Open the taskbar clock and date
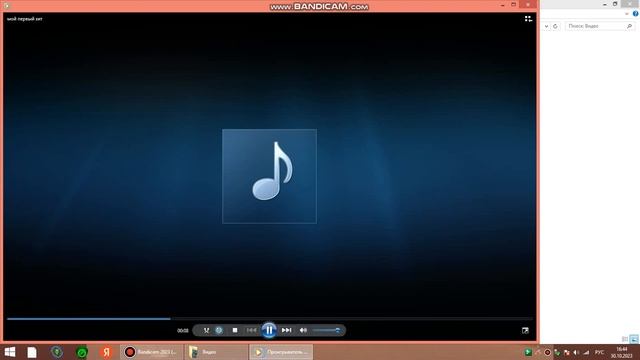The height and width of the screenshot is (360, 640). (x=622, y=352)
